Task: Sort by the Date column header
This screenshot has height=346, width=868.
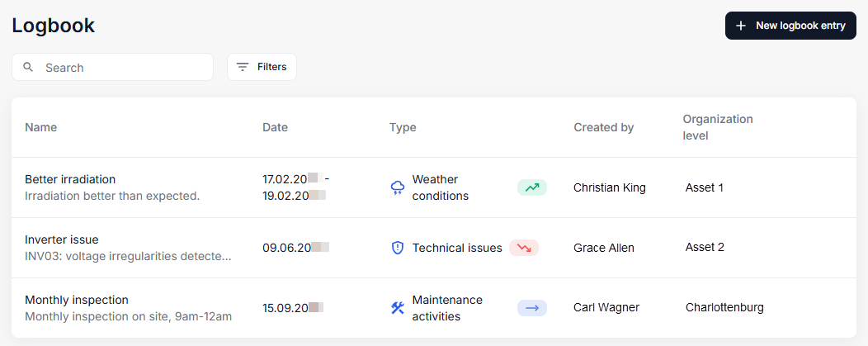Action: [x=275, y=127]
